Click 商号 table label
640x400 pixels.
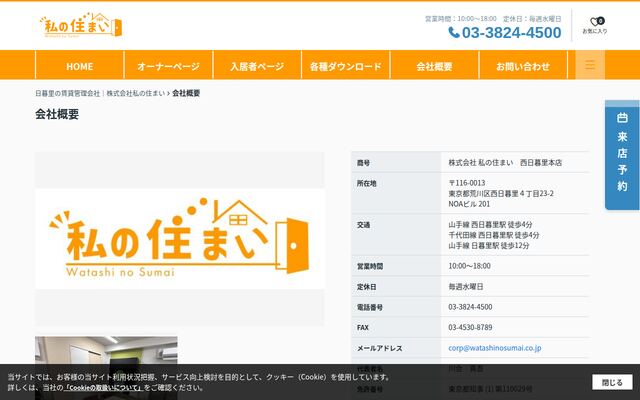[x=363, y=163]
